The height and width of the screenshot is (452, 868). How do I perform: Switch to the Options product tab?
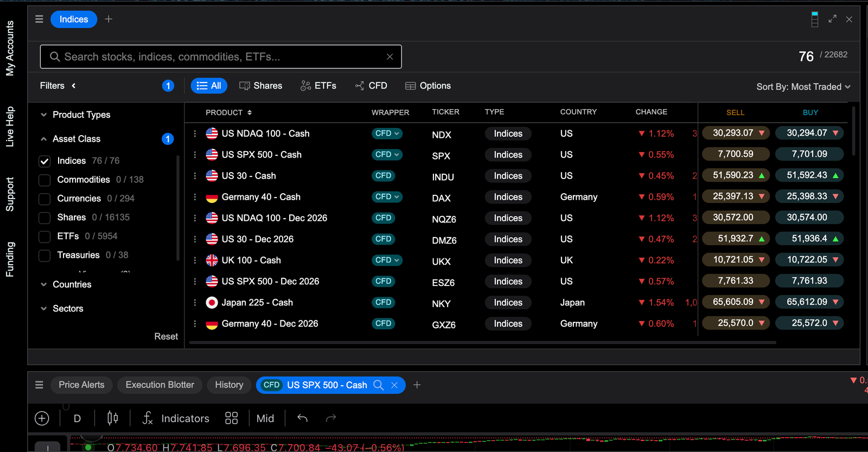tap(428, 86)
